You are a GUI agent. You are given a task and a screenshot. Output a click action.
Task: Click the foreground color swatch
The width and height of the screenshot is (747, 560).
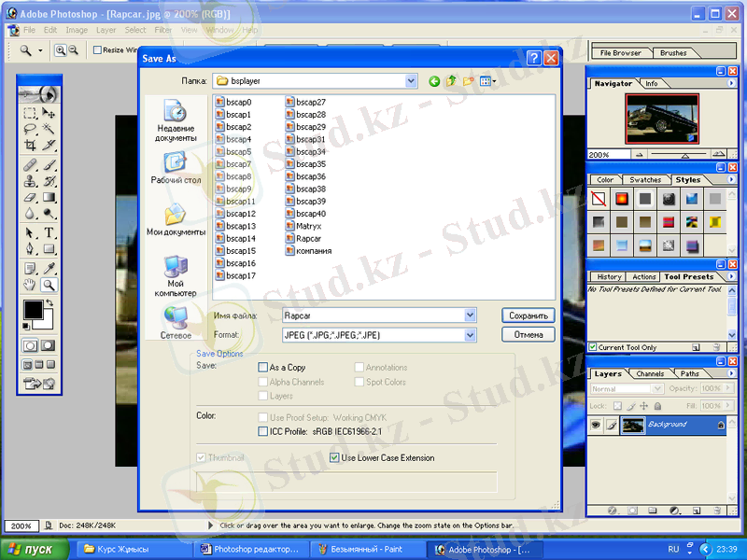coord(33,309)
